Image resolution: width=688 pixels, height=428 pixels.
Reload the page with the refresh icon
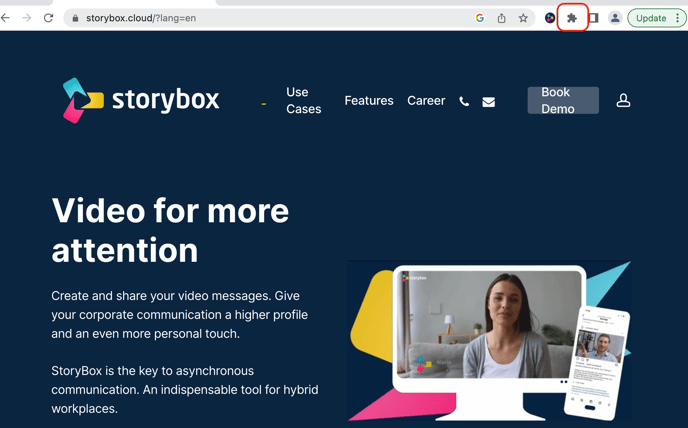pos(48,18)
